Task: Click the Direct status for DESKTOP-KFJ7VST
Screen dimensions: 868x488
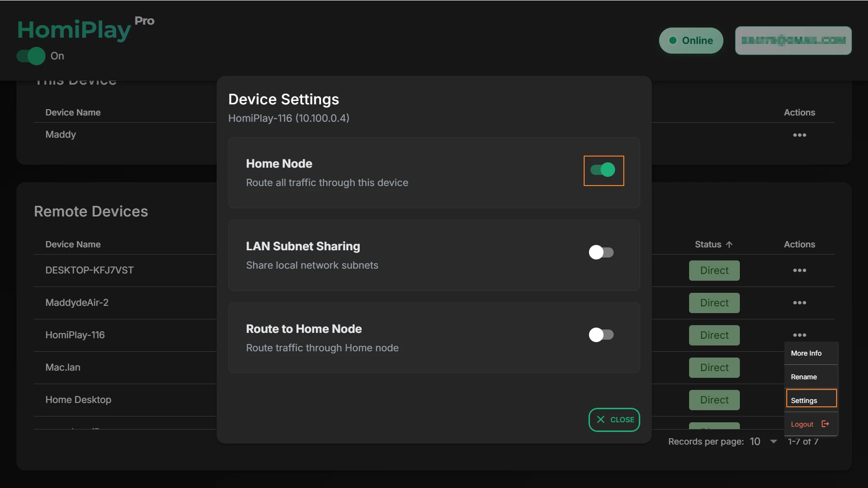Action: click(714, 271)
